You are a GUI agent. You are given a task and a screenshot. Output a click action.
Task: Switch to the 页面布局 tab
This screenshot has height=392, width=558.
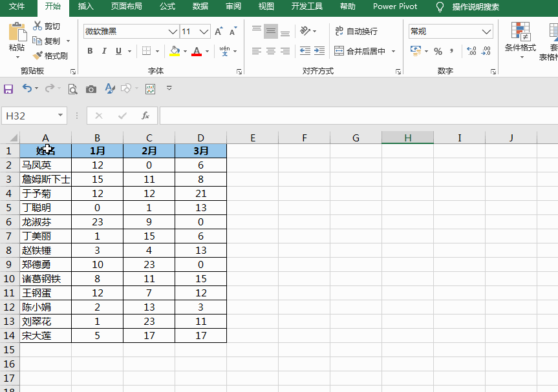[126, 6]
